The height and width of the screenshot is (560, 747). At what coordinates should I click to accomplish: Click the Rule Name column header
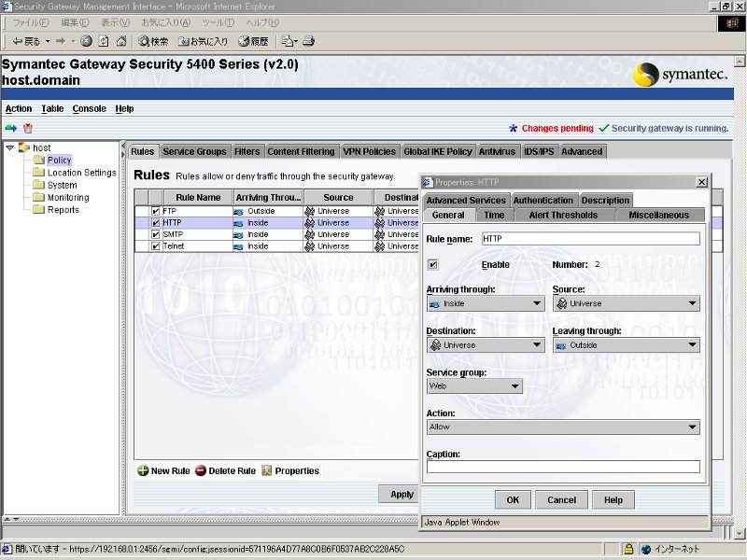[198, 197]
